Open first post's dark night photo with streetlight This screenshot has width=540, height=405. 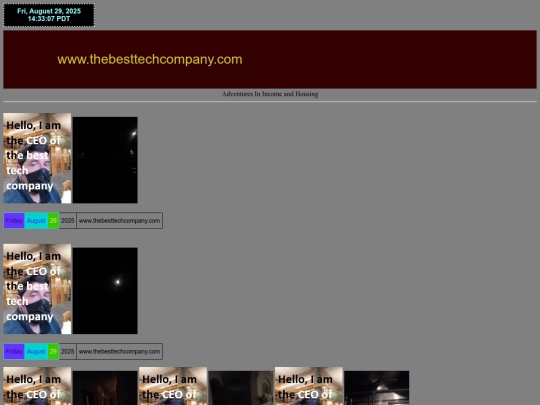[105, 160]
